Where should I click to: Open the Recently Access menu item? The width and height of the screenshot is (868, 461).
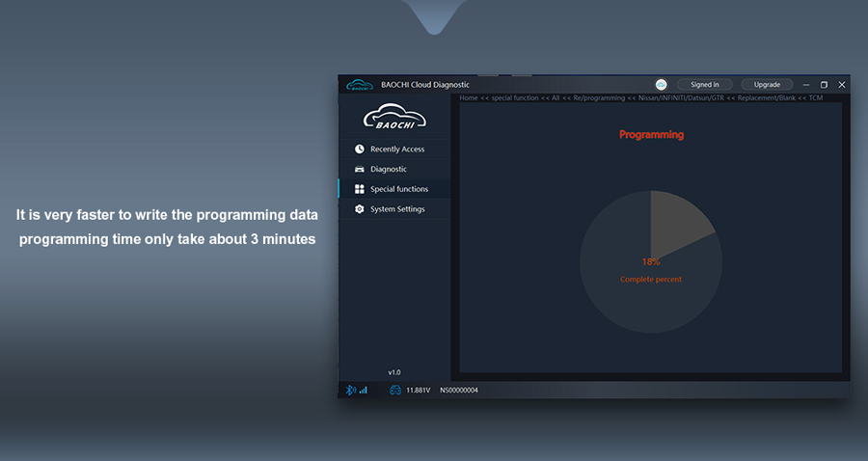(x=394, y=149)
